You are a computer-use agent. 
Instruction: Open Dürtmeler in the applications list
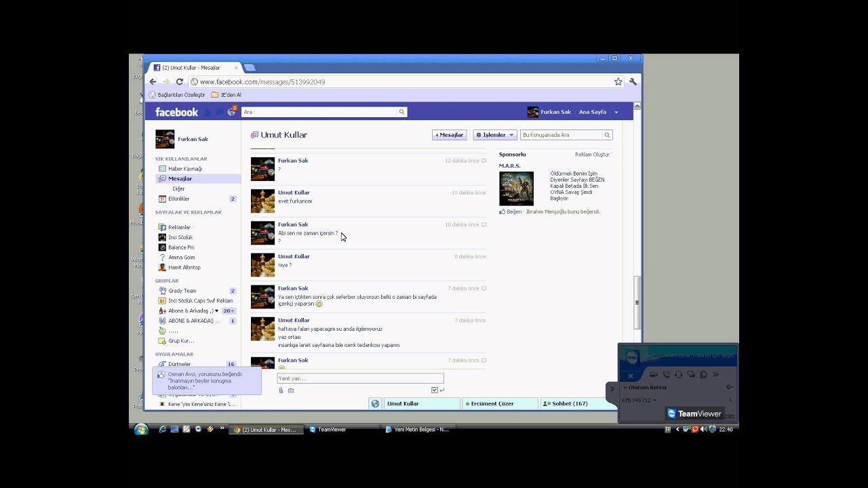[180, 365]
